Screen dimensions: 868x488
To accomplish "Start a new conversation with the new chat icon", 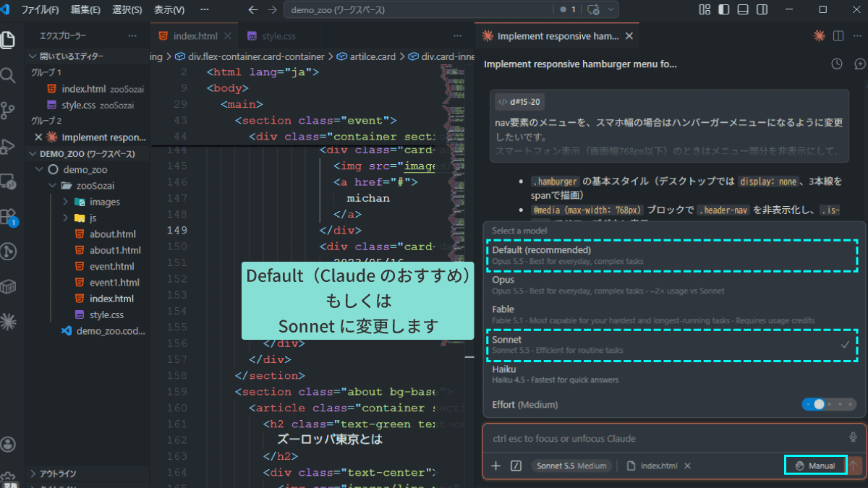I will (859, 64).
